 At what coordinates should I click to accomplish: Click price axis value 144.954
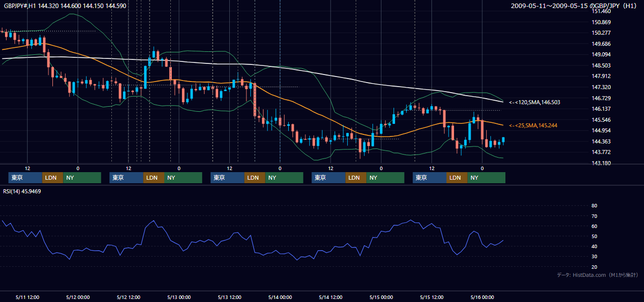click(x=601, y=130)
